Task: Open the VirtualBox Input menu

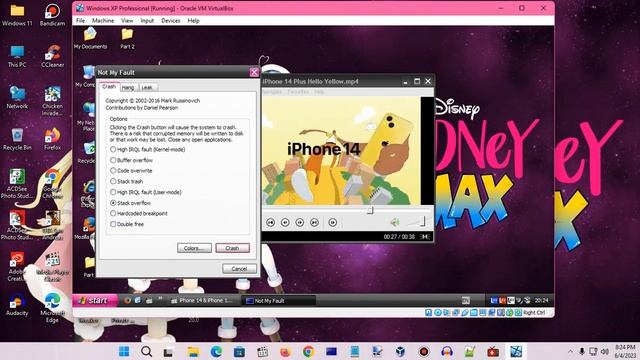Action: (x=147, y=20)
